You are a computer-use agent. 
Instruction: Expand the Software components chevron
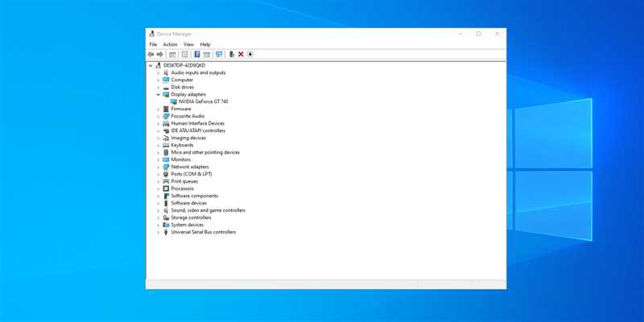coord(158,196)
